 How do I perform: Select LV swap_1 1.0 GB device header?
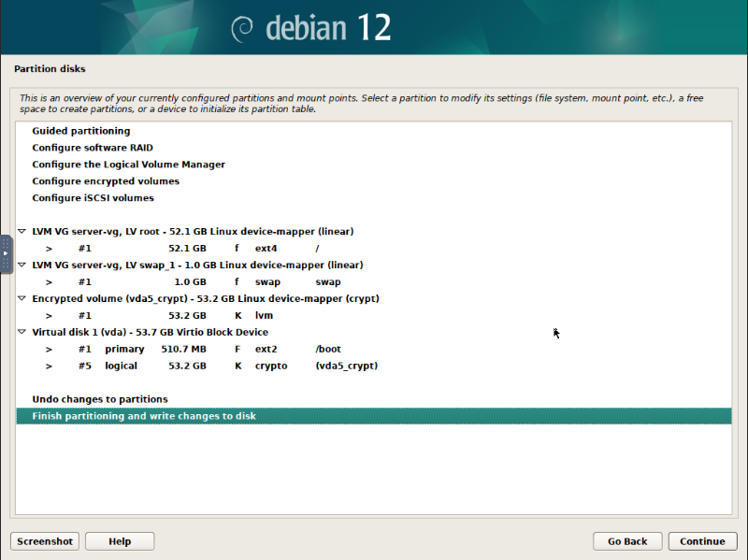[374, 265]
